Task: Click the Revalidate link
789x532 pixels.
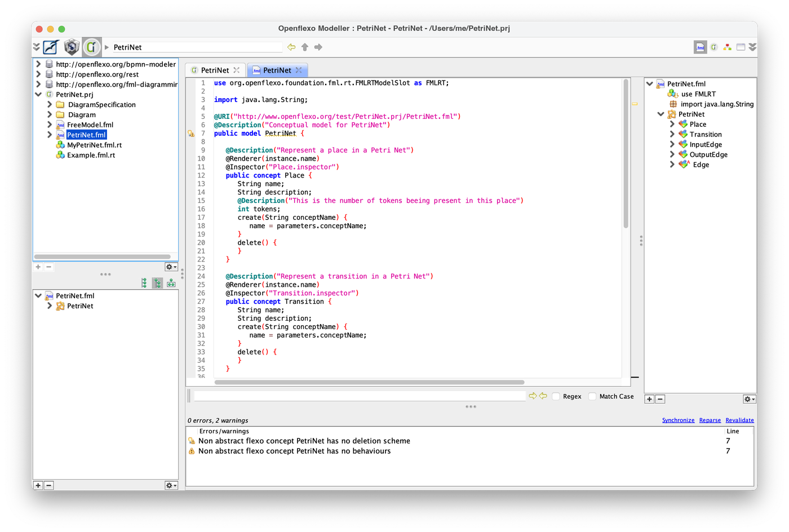Action: (x=740, y=420)
